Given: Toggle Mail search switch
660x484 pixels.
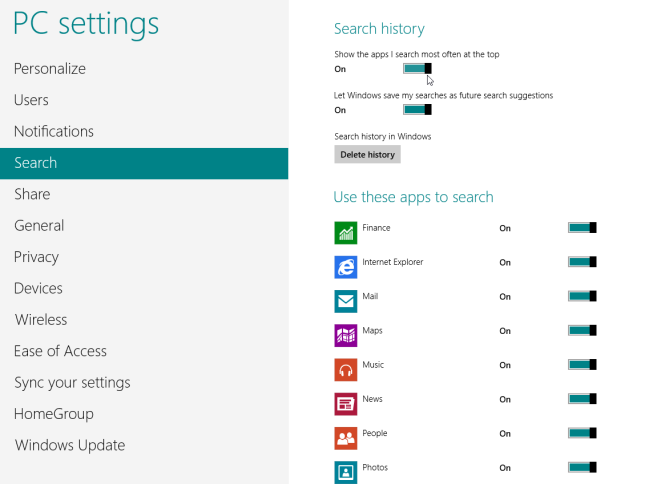Looking at the screenshot, I should pyautogui.click(x=582, y=296).
